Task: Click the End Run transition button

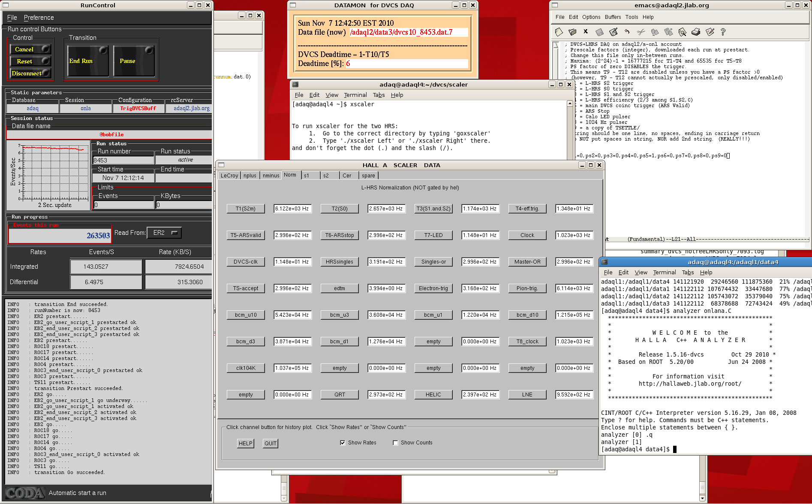Action: [88, 61]
